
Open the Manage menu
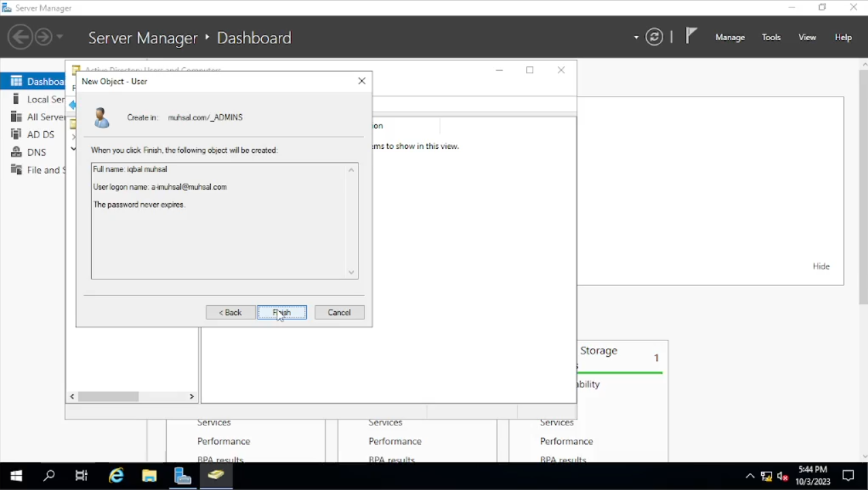tap(730, 37)
